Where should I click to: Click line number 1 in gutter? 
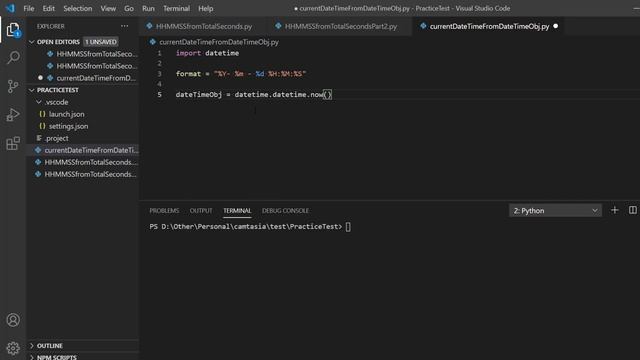[159, 53]
